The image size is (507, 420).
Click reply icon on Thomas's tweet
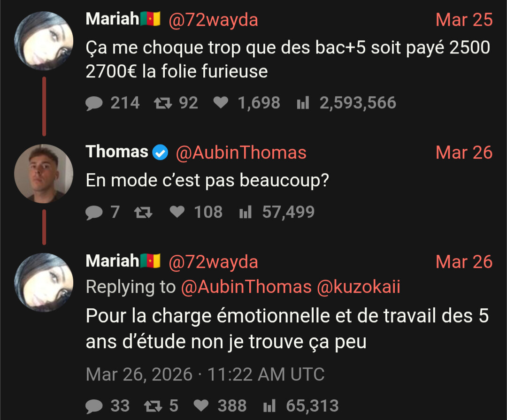point(94,213)
